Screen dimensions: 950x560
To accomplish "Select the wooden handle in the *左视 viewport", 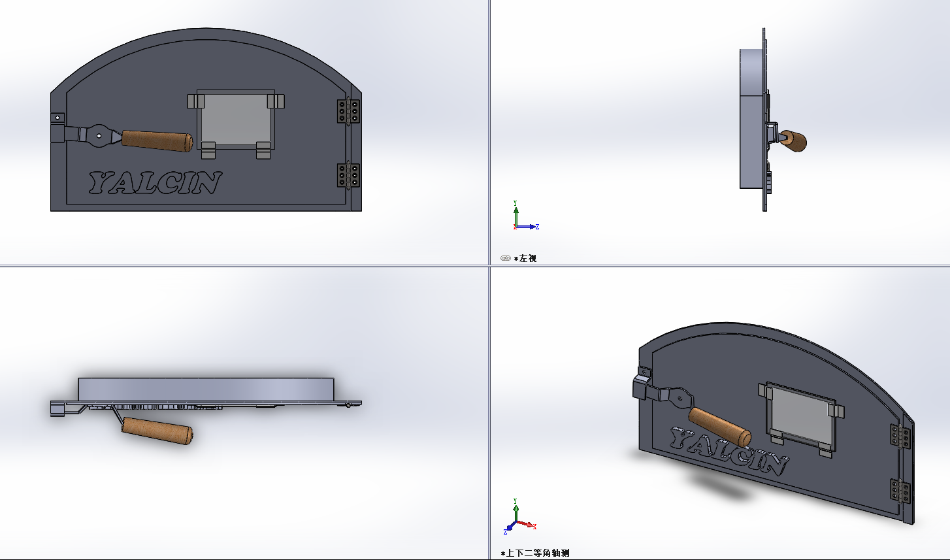I will coord(794,141).
